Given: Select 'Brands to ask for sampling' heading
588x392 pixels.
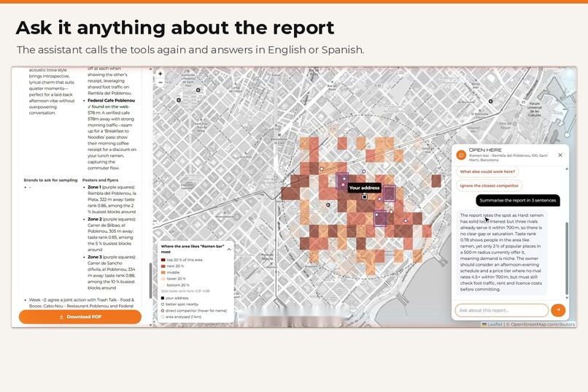Looking at the screenshot, I should point(50,180).
